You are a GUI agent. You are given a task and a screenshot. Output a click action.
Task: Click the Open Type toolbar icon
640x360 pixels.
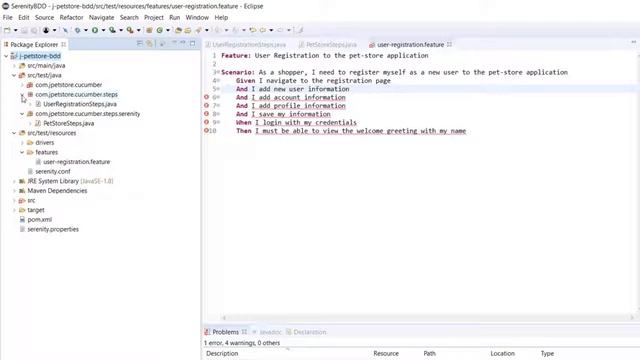point(178,30)
